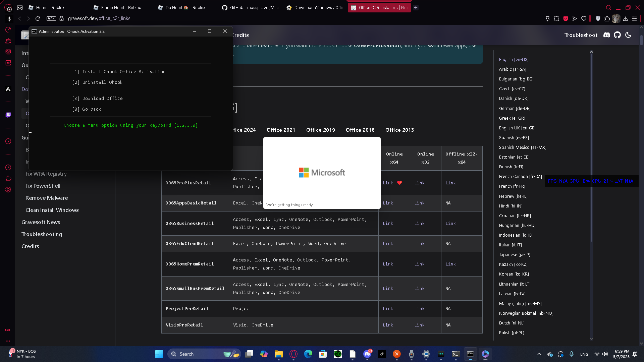The height and width of the screenshot is (362, 644).
Task: Open sidebar settings gear icon
Action: [x=8, y=190]
